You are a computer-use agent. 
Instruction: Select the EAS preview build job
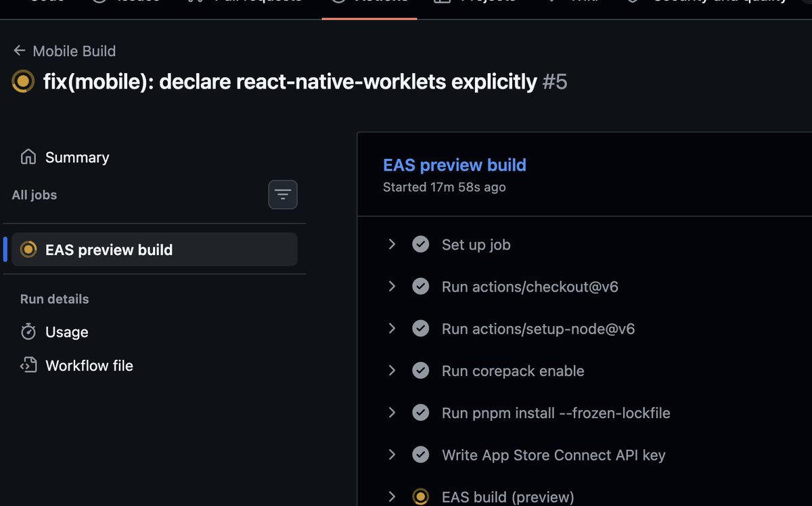pyautogui.click(x=154, y=250)
